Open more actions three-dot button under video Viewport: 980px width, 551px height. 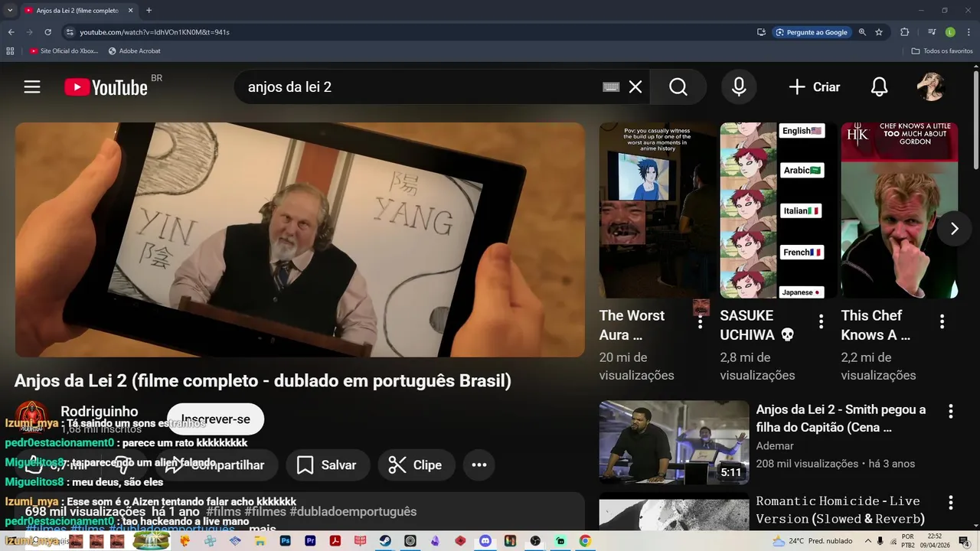[479, 465]
